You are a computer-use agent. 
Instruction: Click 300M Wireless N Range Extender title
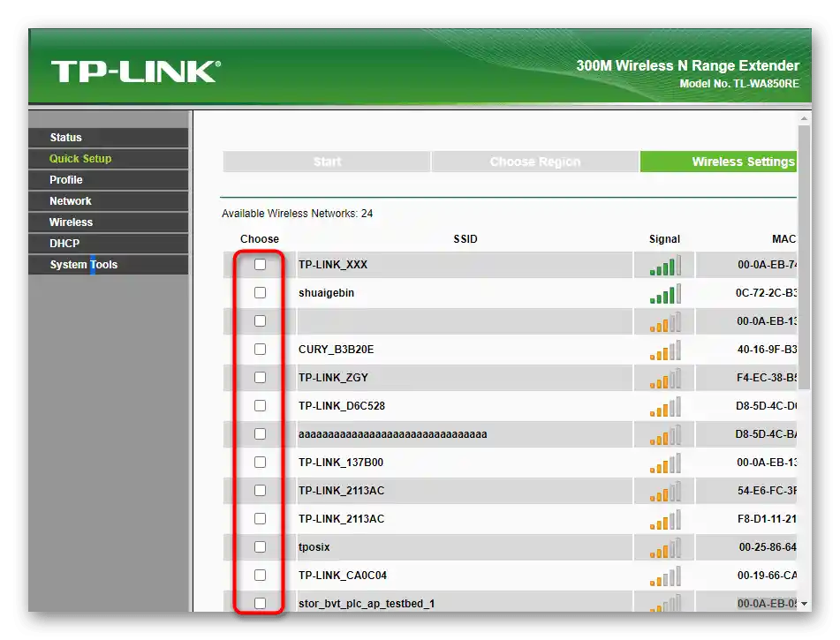point(688,66)
